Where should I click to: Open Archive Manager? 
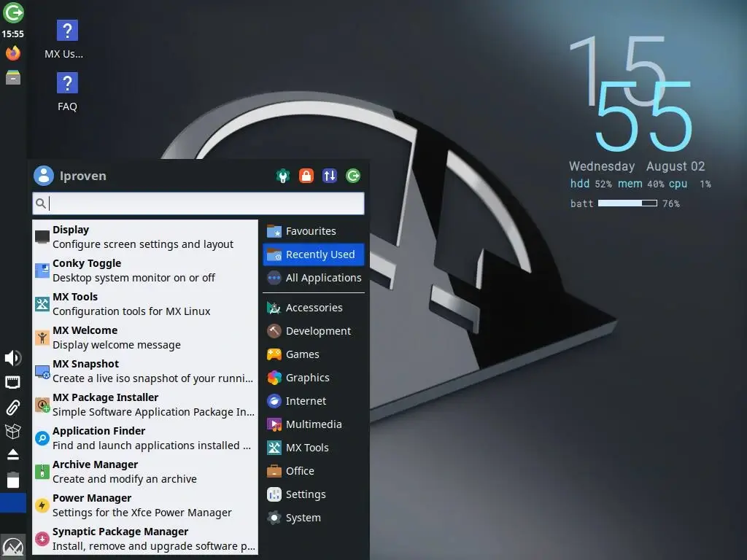145,472
